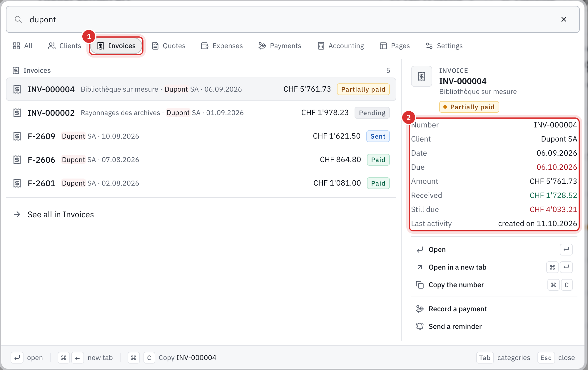Select invoice F-2601 row
Screen dimensions: 588x370
(x=201, y=183)
